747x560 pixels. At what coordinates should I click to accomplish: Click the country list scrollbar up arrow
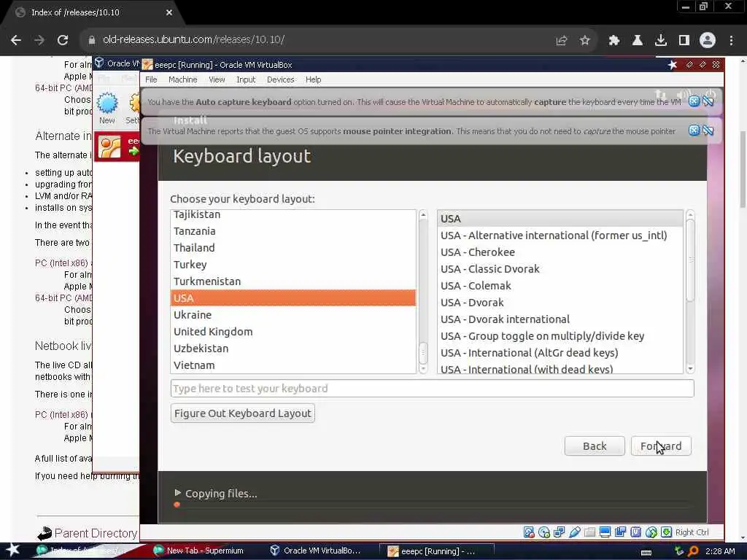coord(423,216)
